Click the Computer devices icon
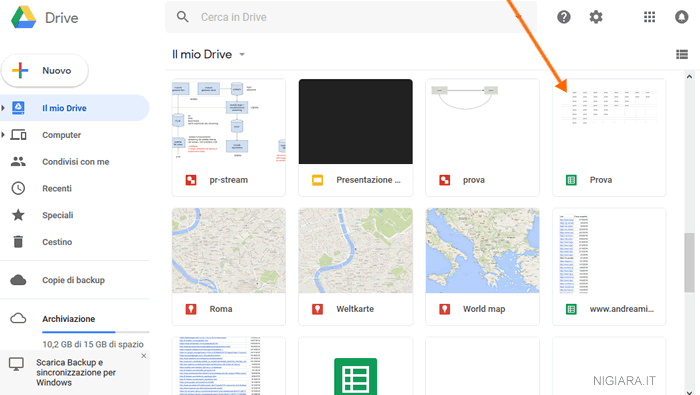700x395 pixels. tap(18, 134)
